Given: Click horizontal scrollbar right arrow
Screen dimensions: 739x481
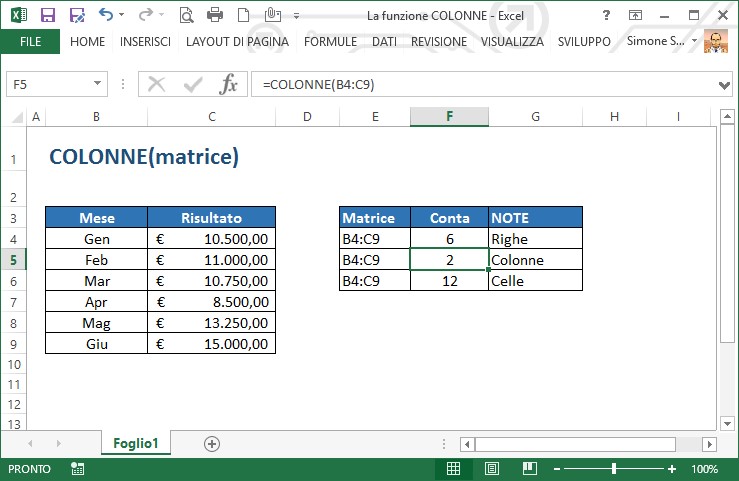Looking at the screenshot, I should 709,444.
